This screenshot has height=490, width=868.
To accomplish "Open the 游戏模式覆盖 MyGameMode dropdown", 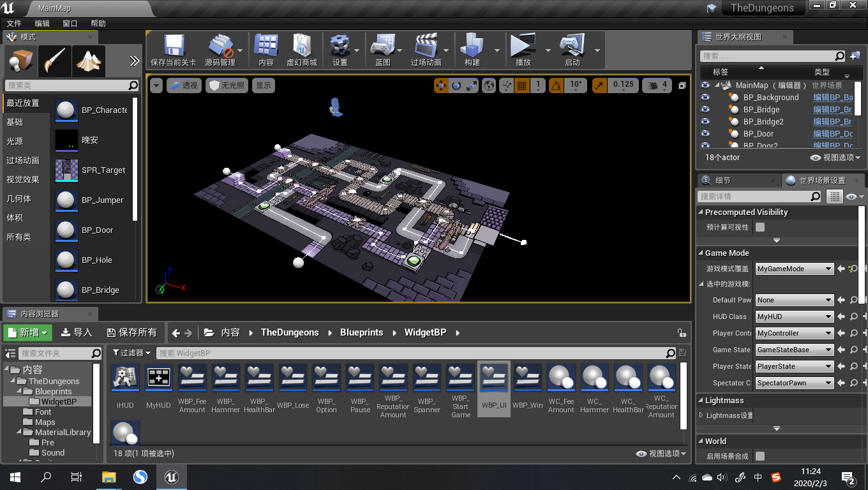I will tap(795, 269).
